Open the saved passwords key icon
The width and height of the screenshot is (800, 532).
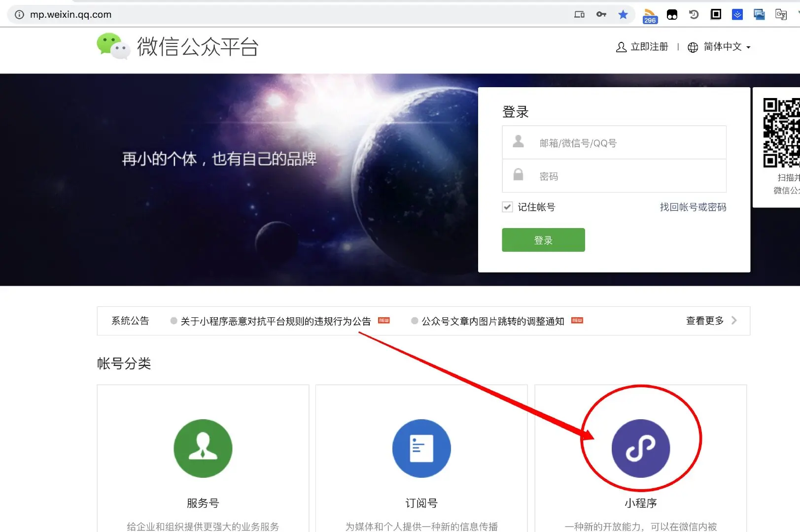[601, 14]
